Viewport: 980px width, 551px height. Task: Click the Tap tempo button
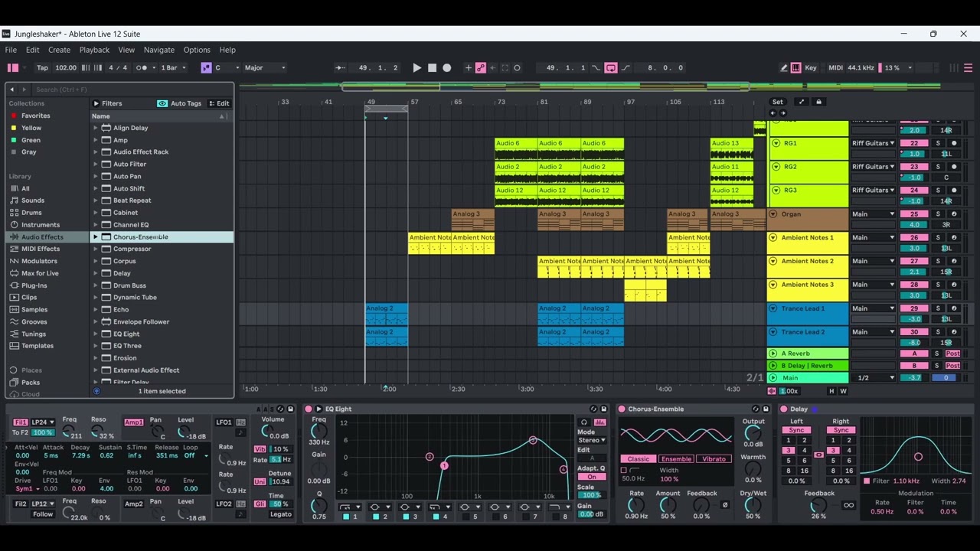pyautogui.click(x=42, y=67)
